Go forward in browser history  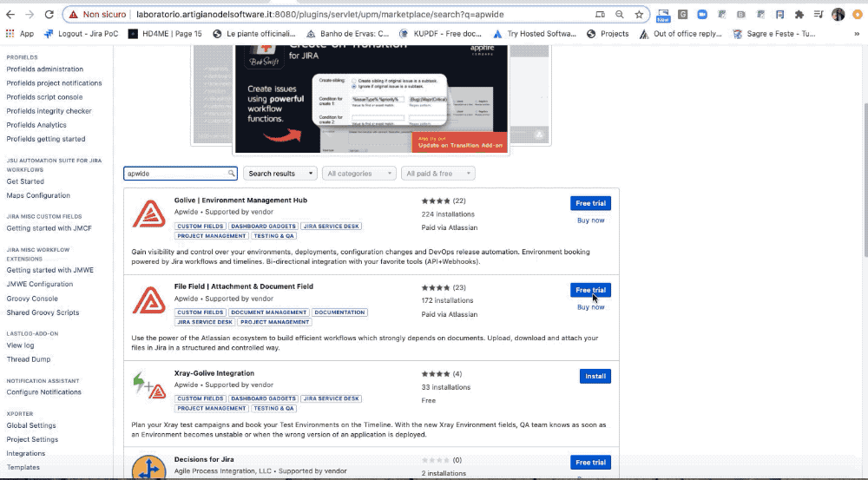tap(30, 15)
